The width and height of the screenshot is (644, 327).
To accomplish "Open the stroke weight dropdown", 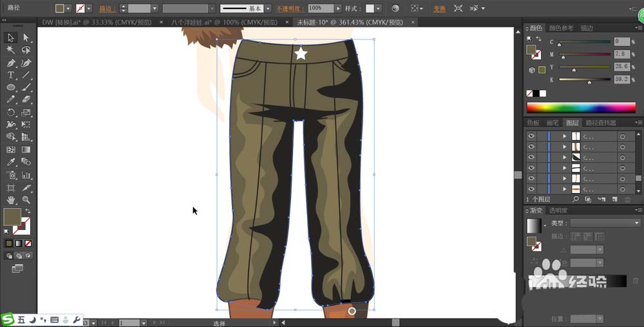I will coord(155,8).
